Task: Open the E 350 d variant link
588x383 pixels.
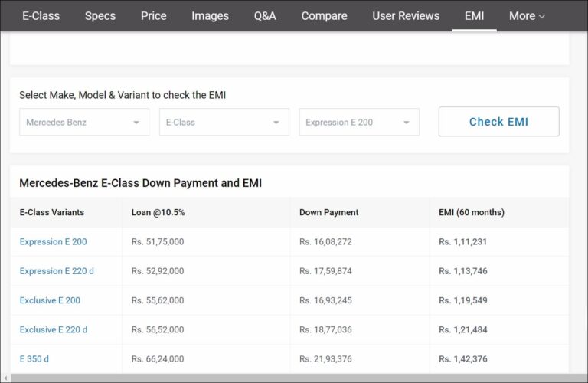Action: coord(34,358)
